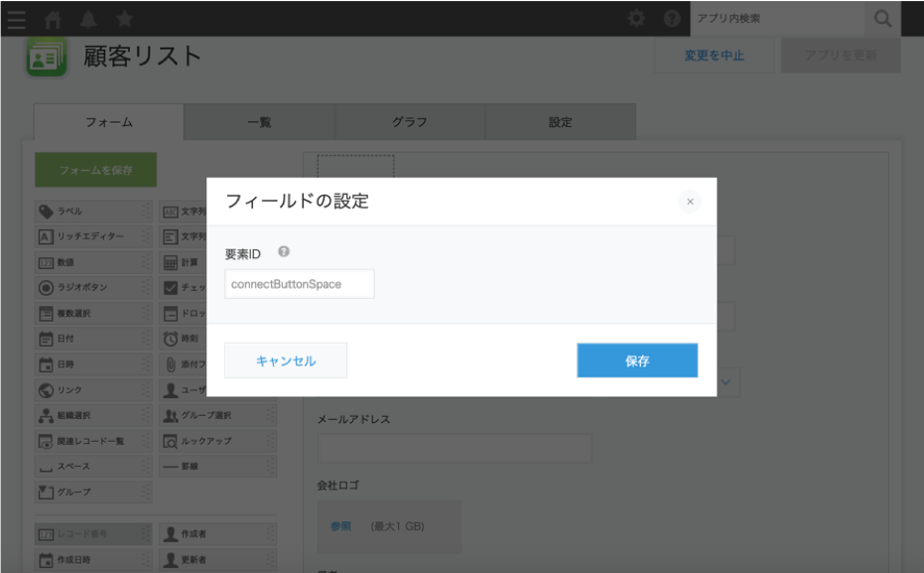Select the ラジオボタン field in palette
Image resolution: width=924 pixels, height=573 pixels.
87,288
